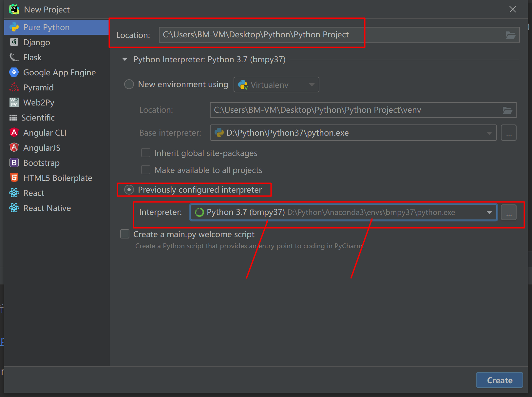The height and width of the screenshot is (397, 532).
Task: Click Interpreter ellipsis button to add interpreter
Action: [509, 212]
